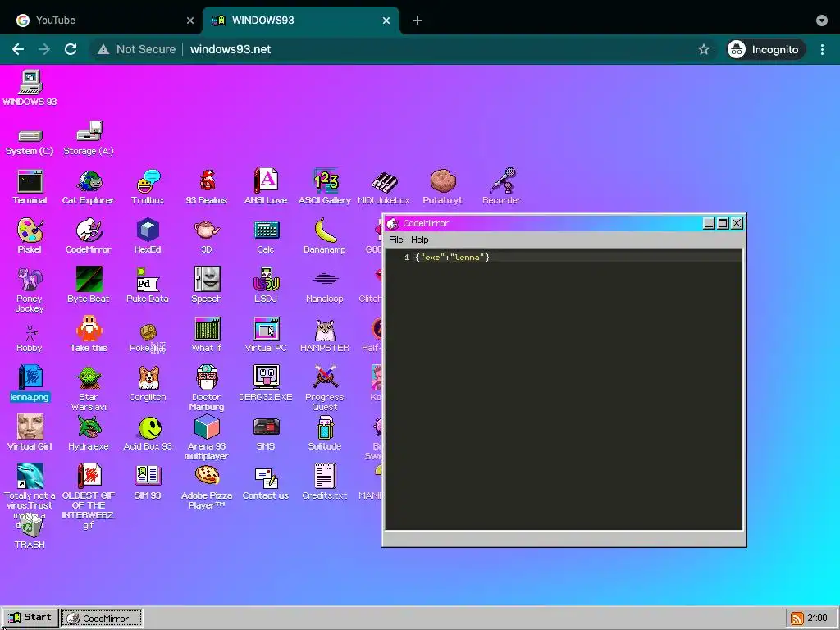Launch Hydra.exe icon
Viewport: 840px width, 630px height.
click(x=89, y=433)
